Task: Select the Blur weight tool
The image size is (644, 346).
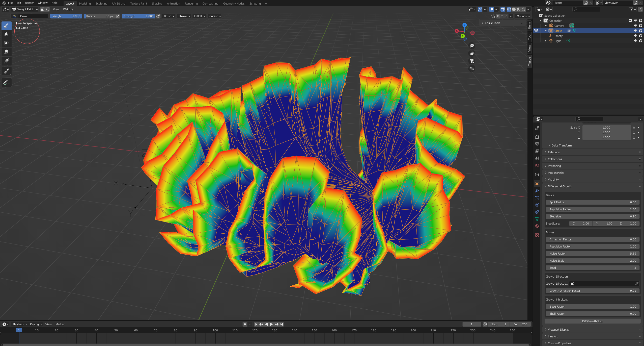Action: pyautogui.click(x=6, y=34)
